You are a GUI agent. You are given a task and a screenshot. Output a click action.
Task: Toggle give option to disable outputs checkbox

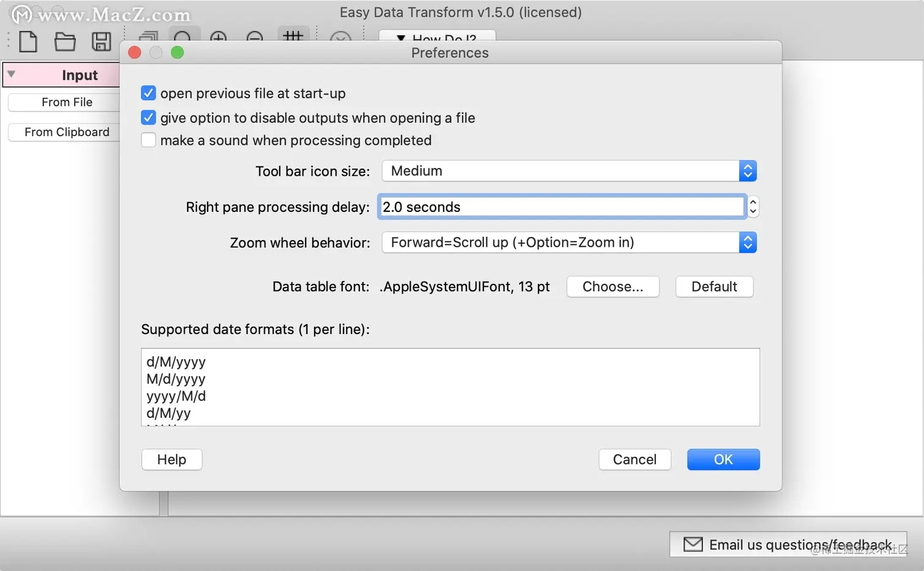[148, 117]
